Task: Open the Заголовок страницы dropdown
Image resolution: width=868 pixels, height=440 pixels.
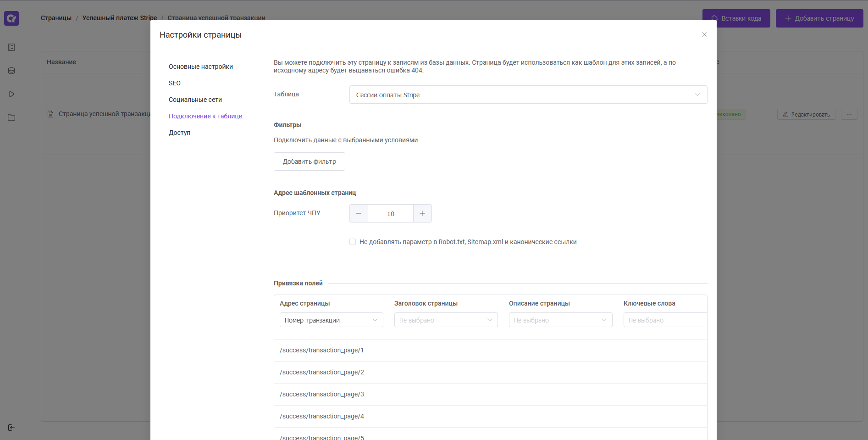Action: pyautogui.click(x=446, y=320)
